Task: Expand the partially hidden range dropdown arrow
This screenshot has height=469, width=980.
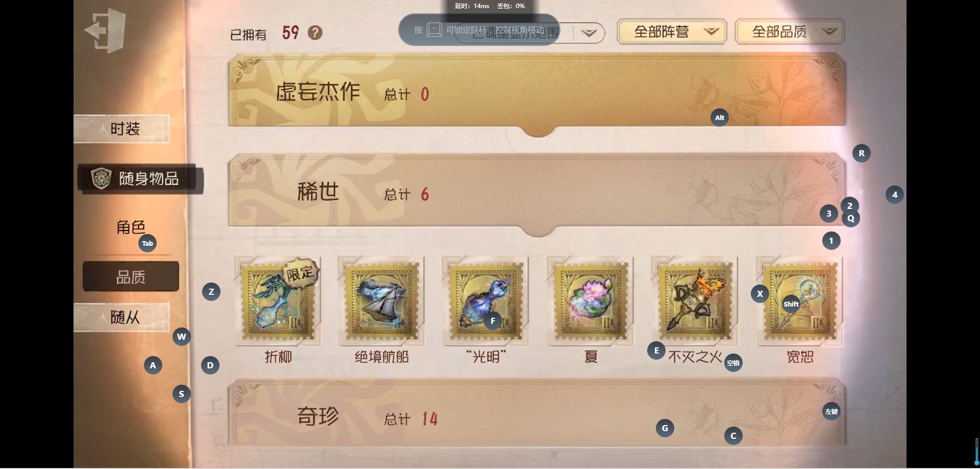Action: tap(589, 33)
